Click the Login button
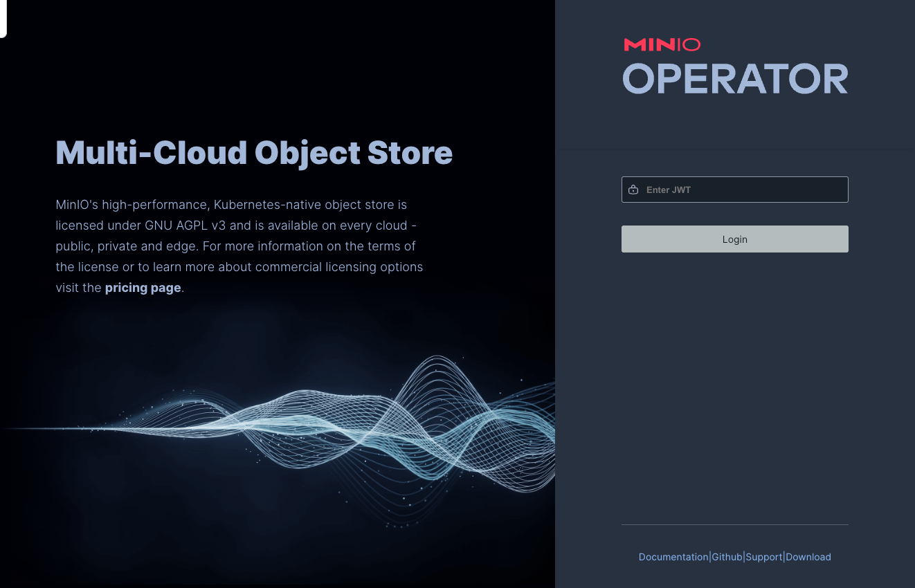 734,239
